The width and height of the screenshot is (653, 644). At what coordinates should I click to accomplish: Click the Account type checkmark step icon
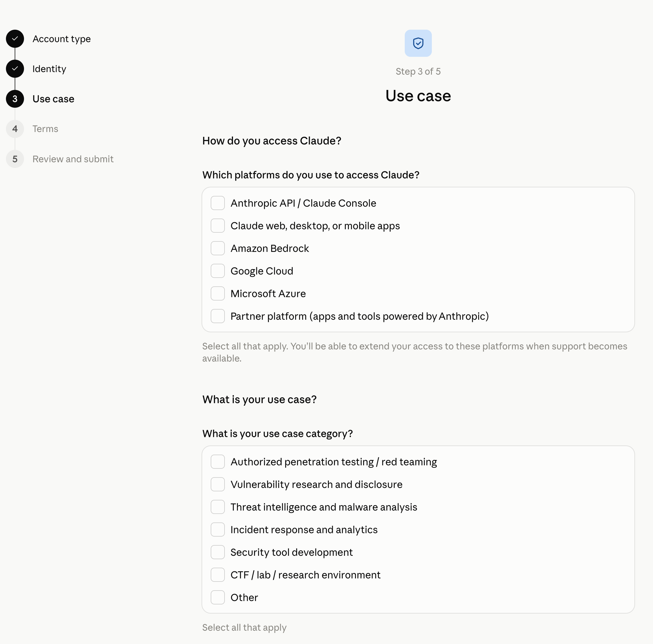click(15, 39)
